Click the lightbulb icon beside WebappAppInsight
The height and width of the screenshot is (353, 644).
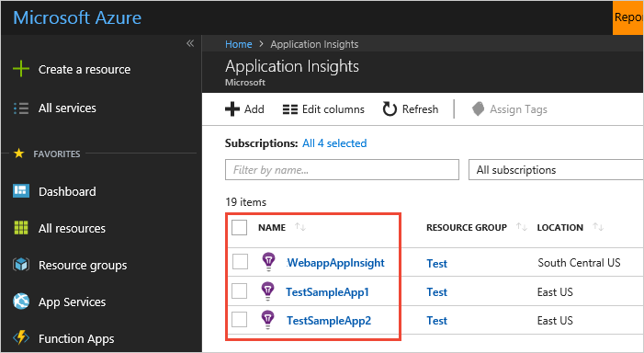268,262
